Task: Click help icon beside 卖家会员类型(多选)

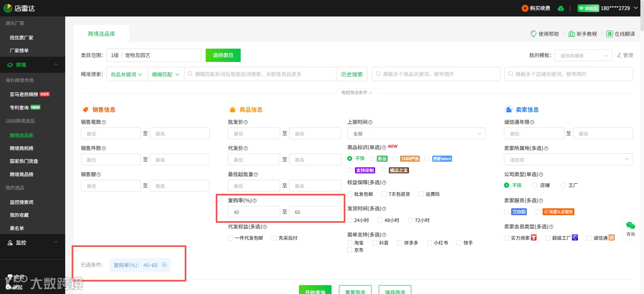Action: click(x=551, y=227)
